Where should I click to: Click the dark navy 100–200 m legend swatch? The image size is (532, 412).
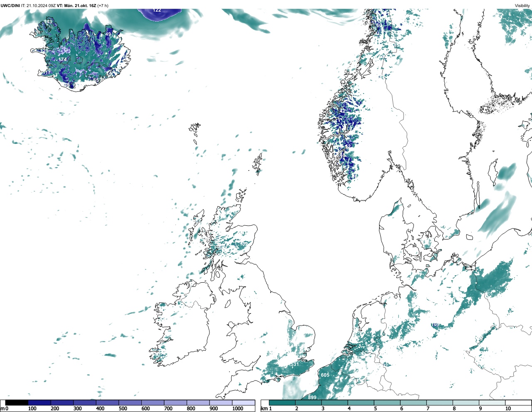click(x=39, y=402)
